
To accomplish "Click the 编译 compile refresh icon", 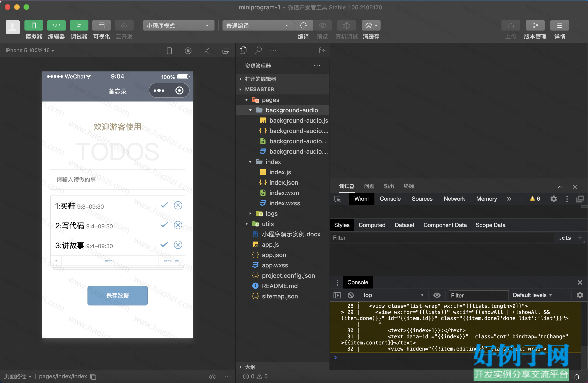I will [x=303, y=25].
